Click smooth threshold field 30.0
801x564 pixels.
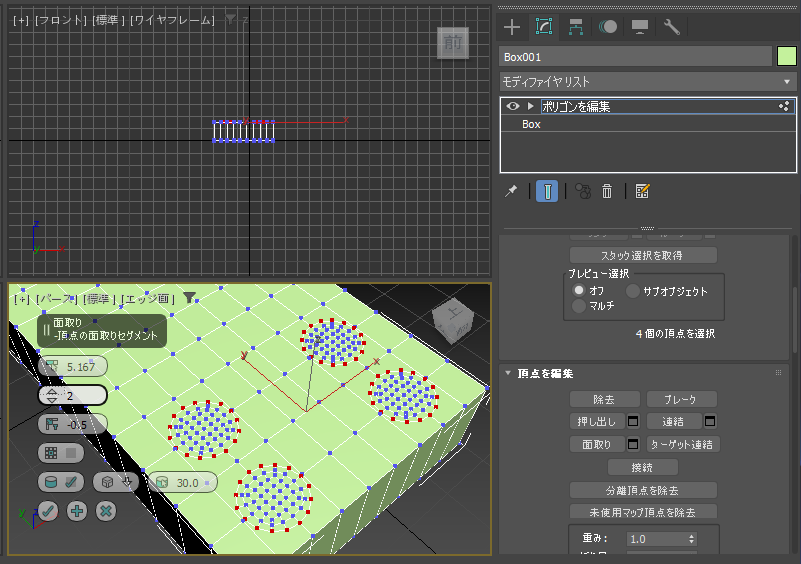[183, 482]
